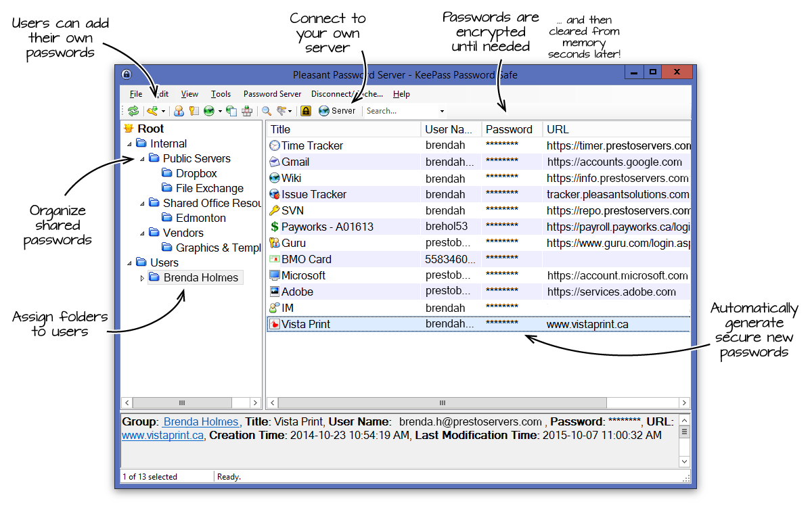Click the icon beside Adobe entry
This screenshot has width=812, height=508.
point(274,292)
